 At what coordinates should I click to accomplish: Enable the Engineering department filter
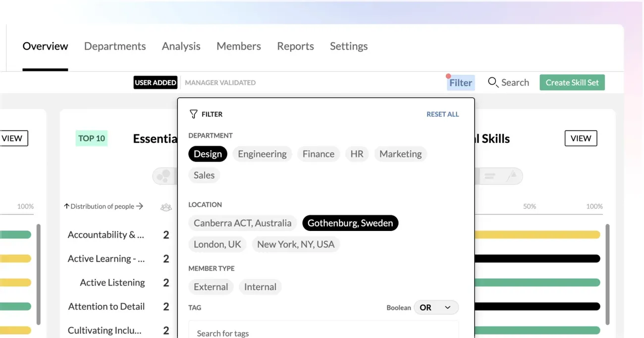[x=262, y=154]
